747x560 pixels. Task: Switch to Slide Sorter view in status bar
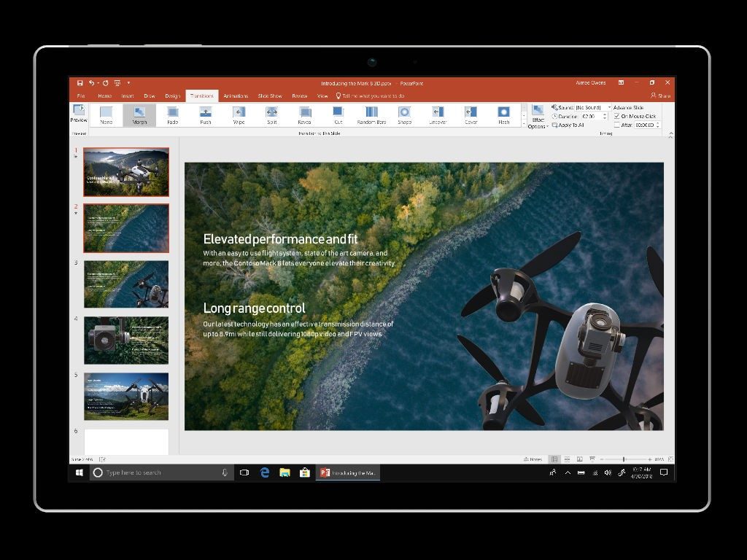567,459
